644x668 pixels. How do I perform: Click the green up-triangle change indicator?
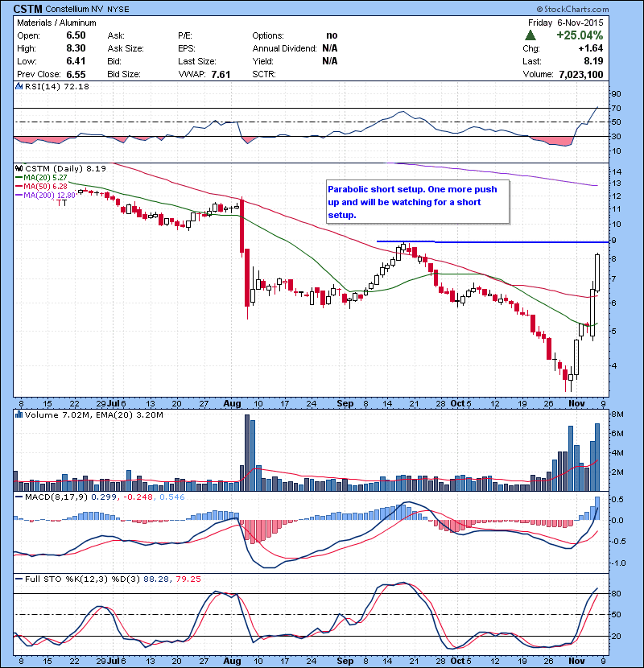point(530,35)
